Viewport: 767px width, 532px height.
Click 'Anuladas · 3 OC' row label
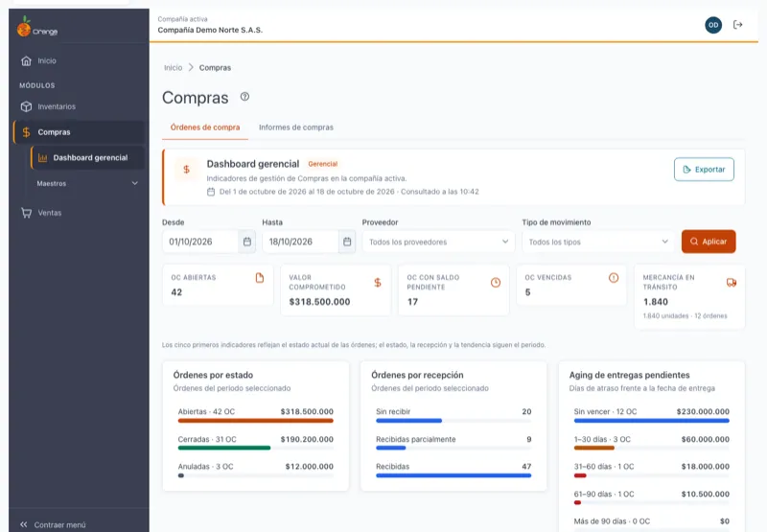pyautogui.click(x=205, y=467)
